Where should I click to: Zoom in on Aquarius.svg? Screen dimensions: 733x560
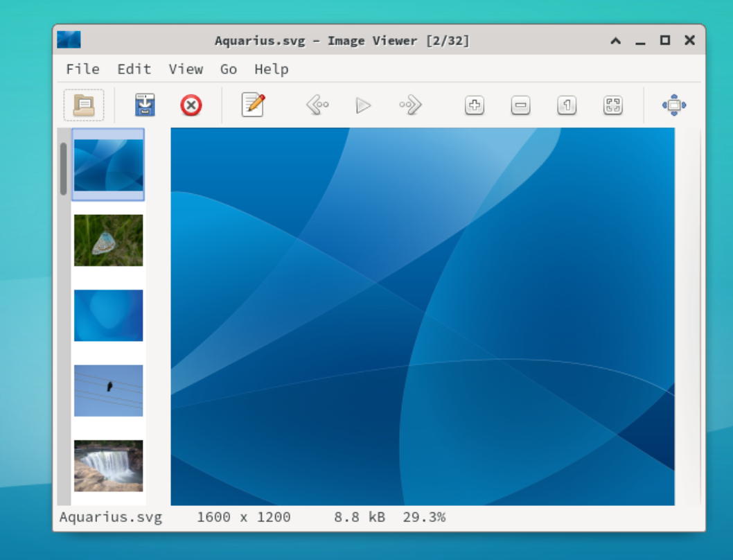click(x=474, y=105)
